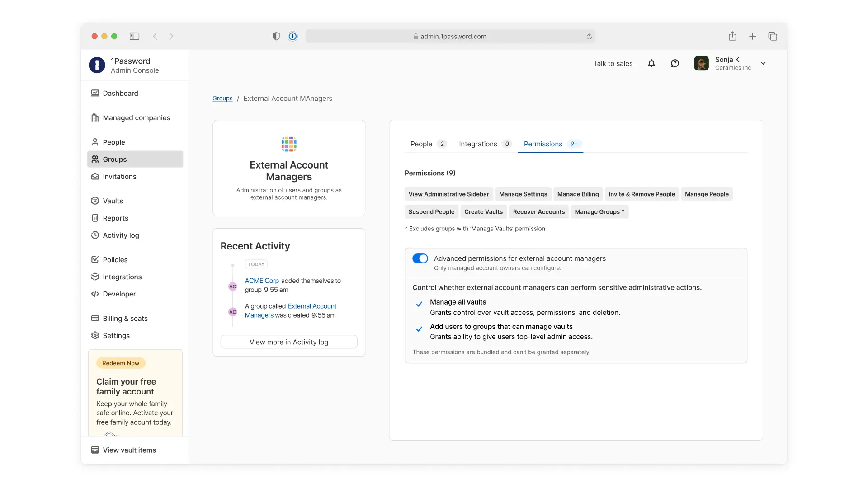Reload the page with the refresh icon
The image size is (868, 488).
[x=589, y=37]
